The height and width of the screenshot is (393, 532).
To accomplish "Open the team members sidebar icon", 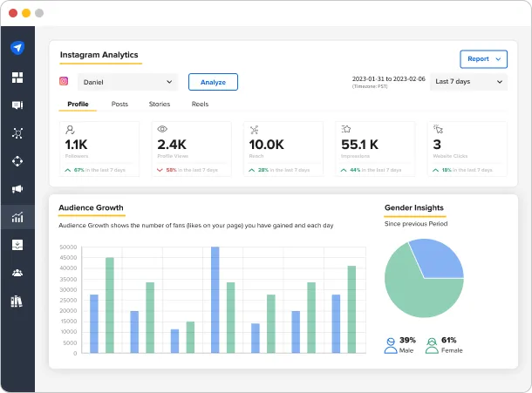I will [17, 273].
